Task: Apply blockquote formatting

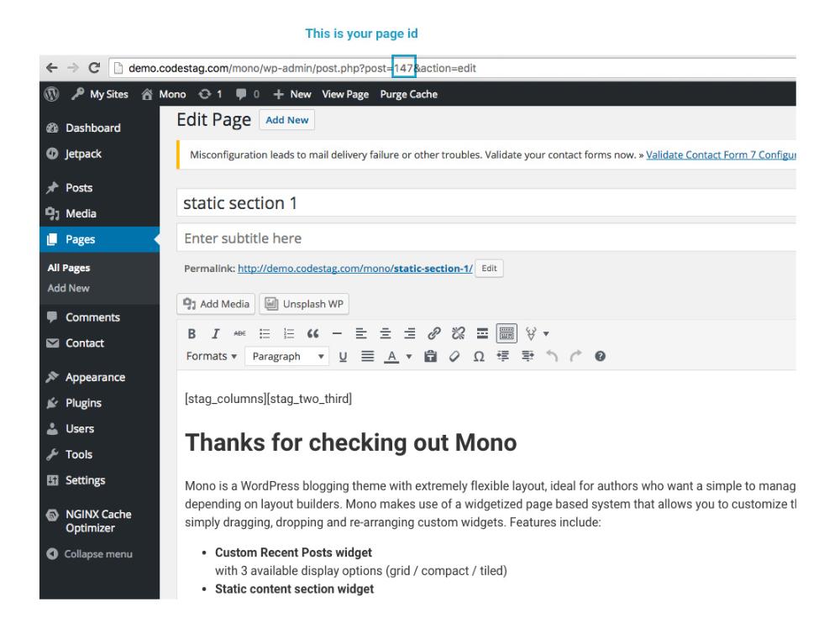Action: pos(312,334)
